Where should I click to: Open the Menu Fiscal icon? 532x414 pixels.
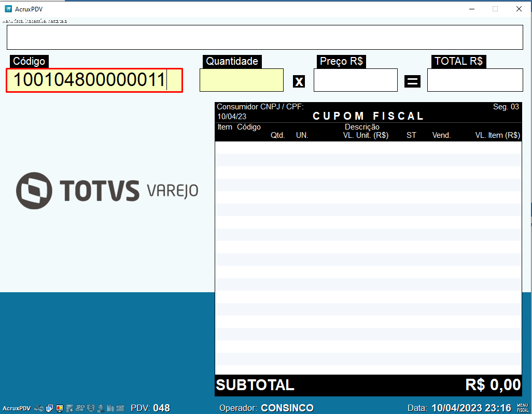(x=523, y=408)
